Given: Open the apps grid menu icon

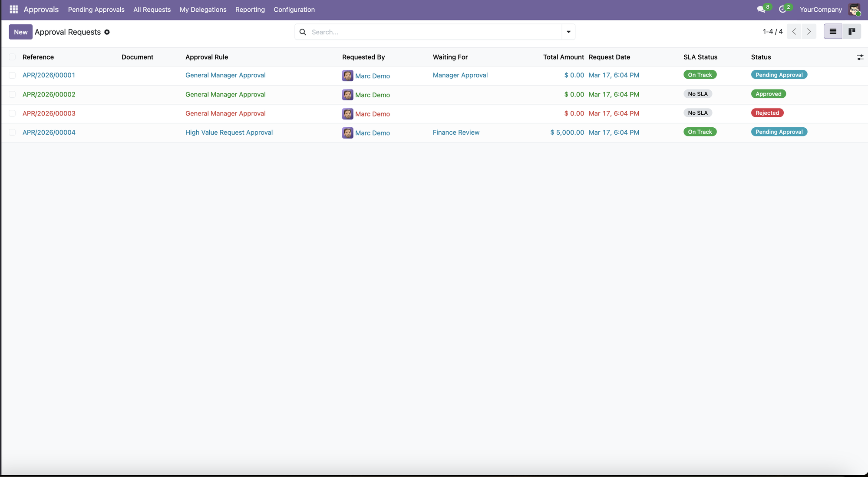Looking at the screenshot, I should pyautogui.click(x=13, y=9).
